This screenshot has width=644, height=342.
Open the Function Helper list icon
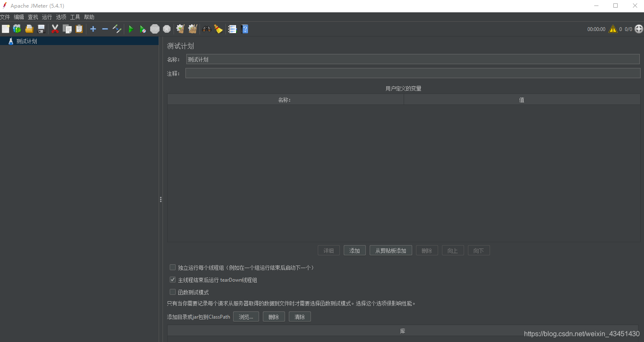(x=232, y=29)
